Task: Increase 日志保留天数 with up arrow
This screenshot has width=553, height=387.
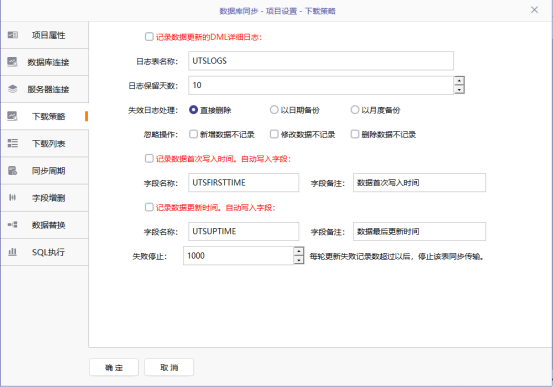Action: 459,81
